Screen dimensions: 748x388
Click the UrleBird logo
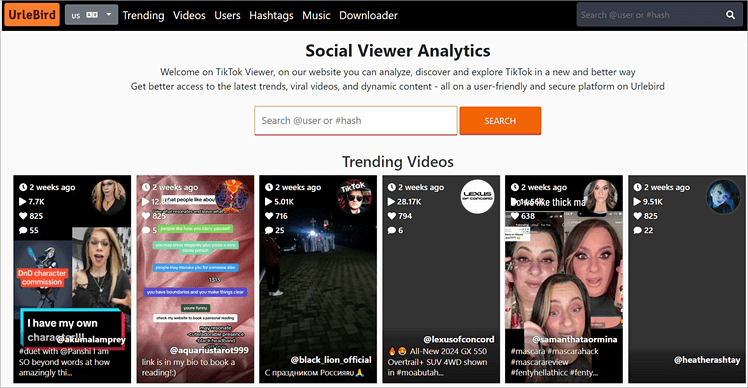coord(32,15)
